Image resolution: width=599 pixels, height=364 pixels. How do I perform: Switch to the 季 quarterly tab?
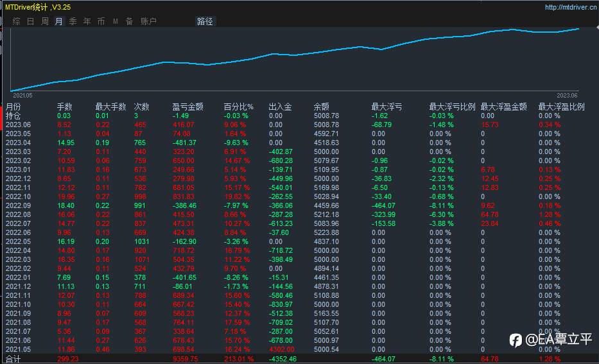click(73, 21)
